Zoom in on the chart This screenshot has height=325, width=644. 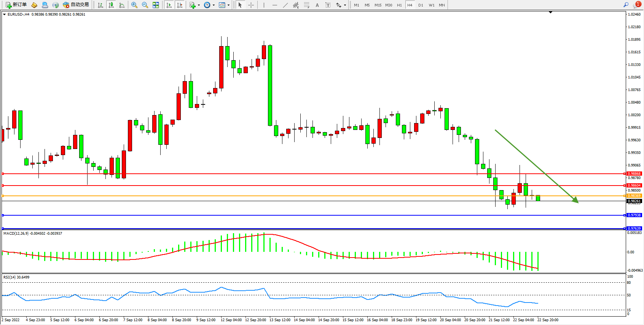134,5
